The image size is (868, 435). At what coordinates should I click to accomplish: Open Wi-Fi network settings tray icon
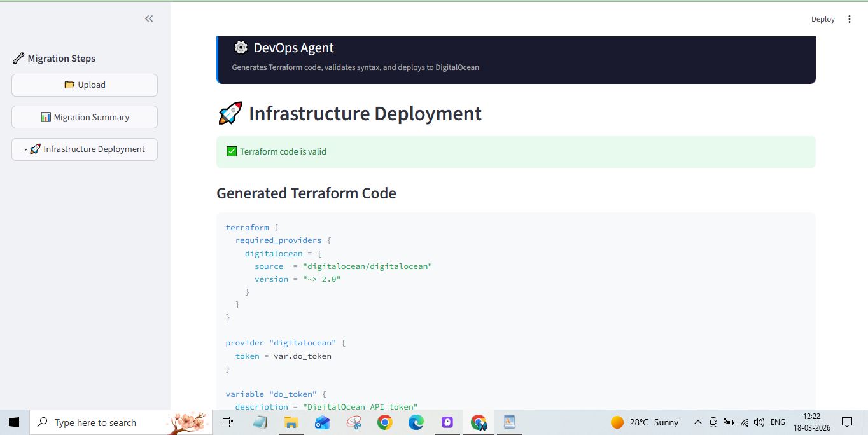coord(744,422)
